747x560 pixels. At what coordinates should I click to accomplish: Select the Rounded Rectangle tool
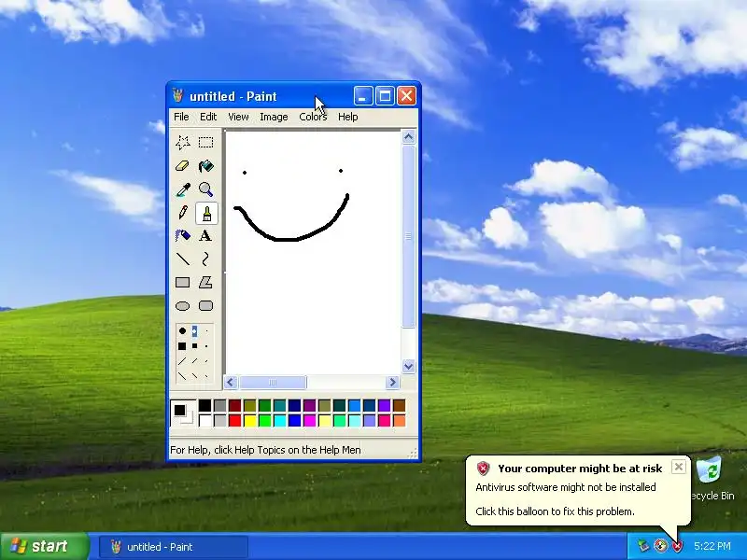coord(205,306)
